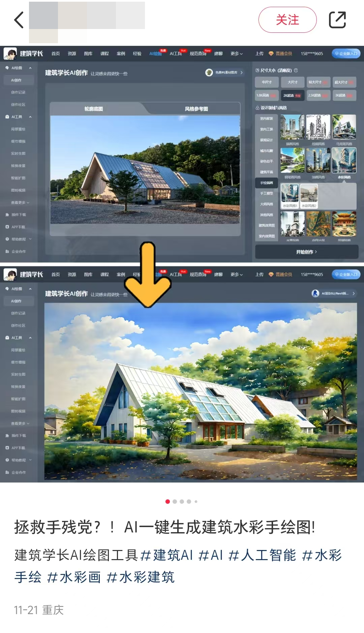Click 企业合作 building icon in upper sidebar
The image size is (364, 633).
pyautogui.click(x=7, y=251)
